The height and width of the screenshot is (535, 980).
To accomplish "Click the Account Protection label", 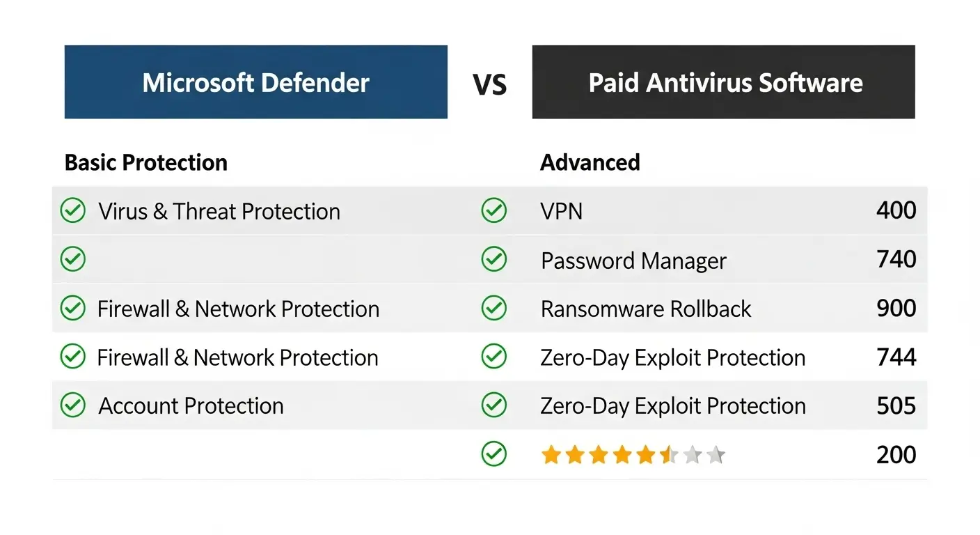I will [191, 405].
